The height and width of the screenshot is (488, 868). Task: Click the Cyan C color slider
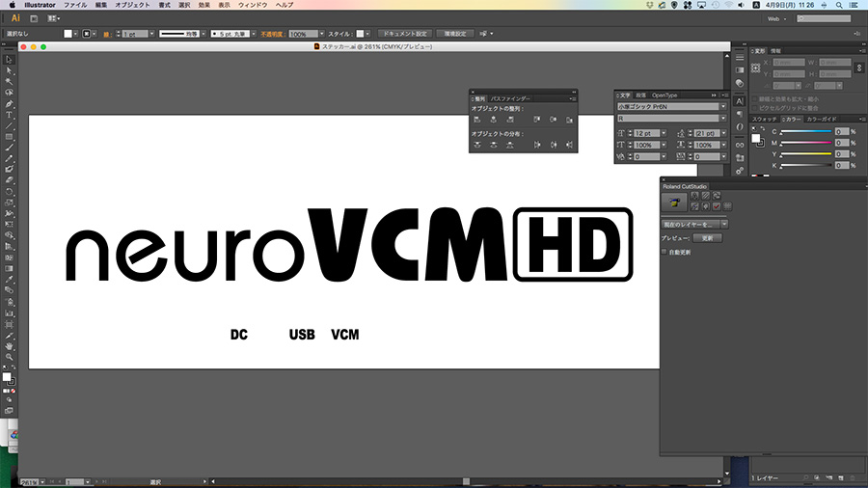pos(806,132)
